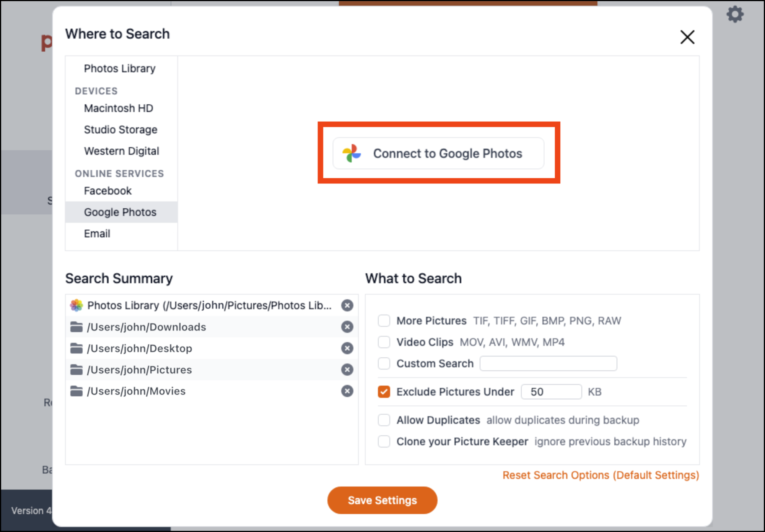The height and width of the screenshot is (532, 765).
Task: Click the 50 KB size input field
Action: tap(551, 391)
